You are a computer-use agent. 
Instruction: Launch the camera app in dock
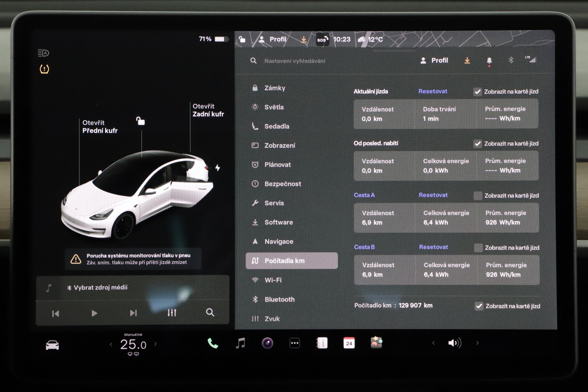[x=267, y=343]
